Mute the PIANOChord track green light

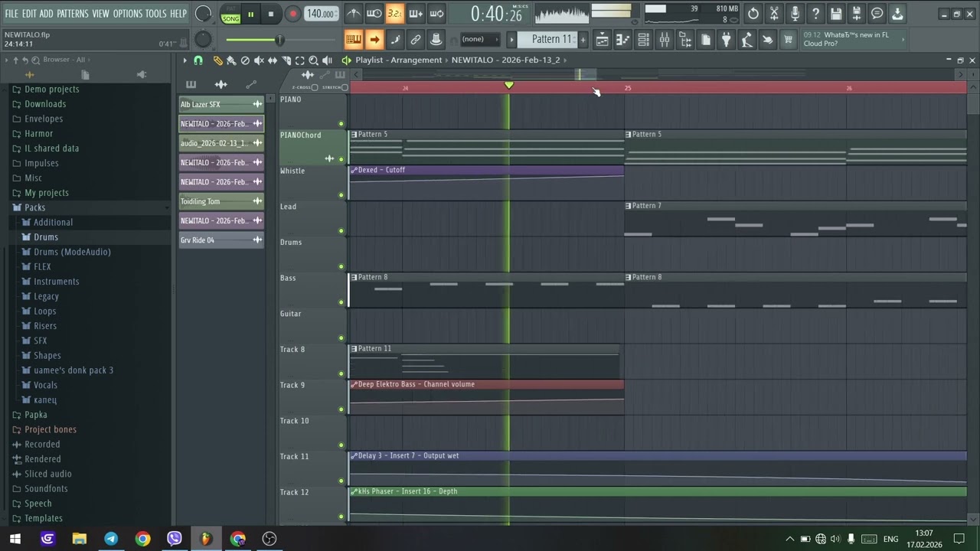(x=341, y=159)
